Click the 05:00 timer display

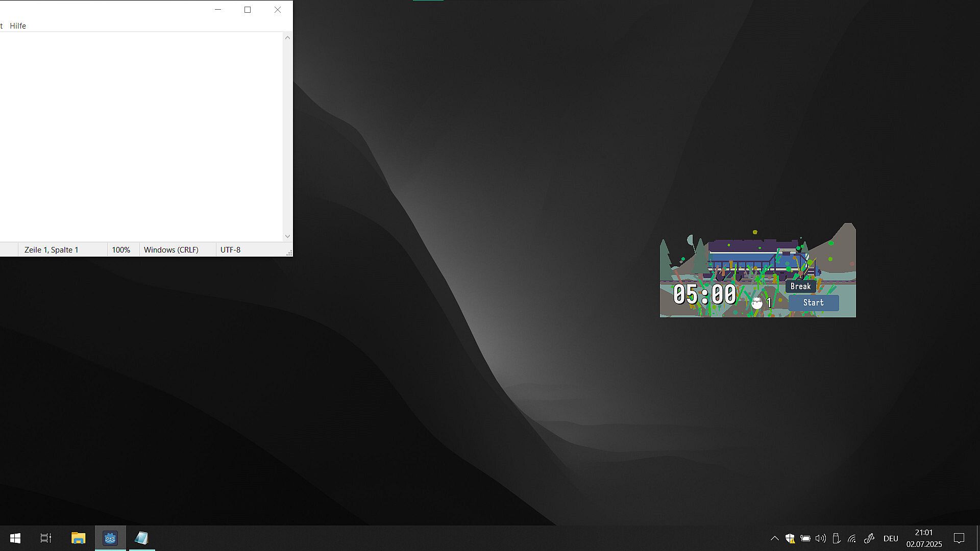pos(704,294)
